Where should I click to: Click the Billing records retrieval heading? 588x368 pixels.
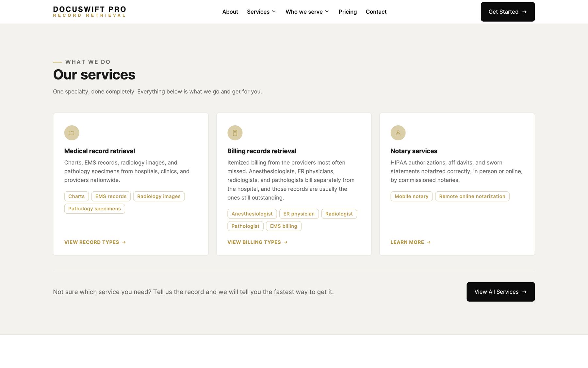[x=262, y=151]
